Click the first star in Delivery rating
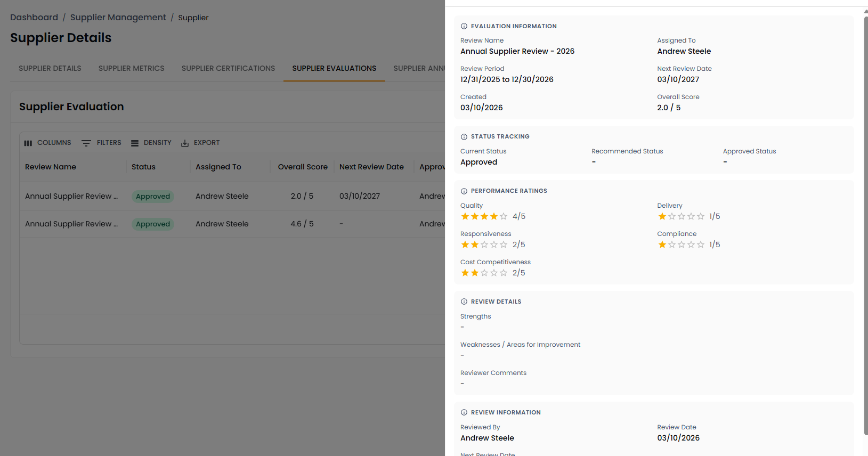 [662, 216]
